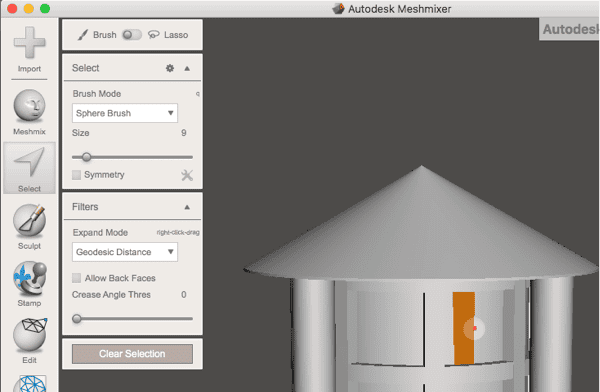600x392 pixels.
Task: Collapse the Select panel triangle
Action: [187, 69]
